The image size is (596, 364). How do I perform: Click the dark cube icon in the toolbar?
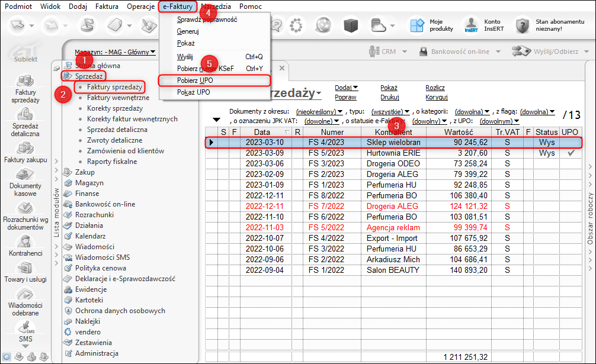(x=351, y=25)
